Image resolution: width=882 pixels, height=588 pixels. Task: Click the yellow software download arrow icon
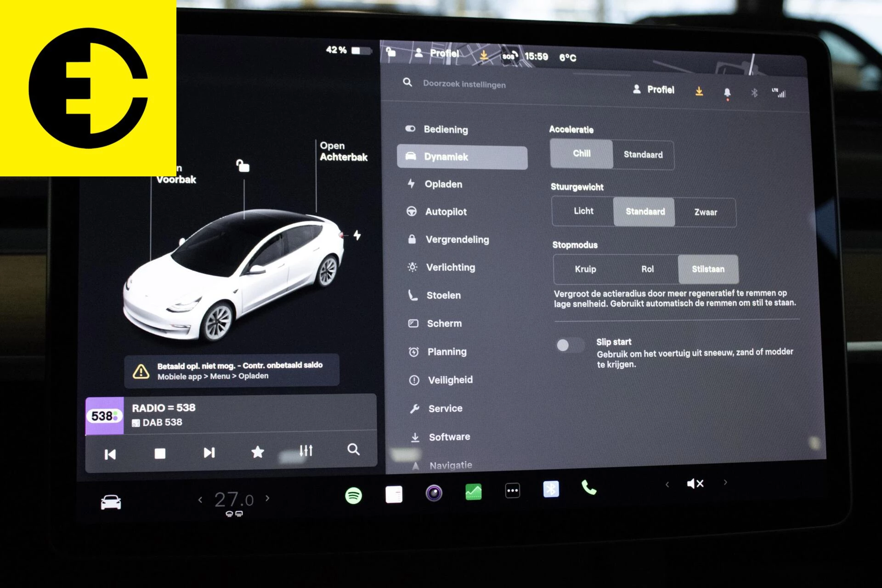[x=699, y=90]
